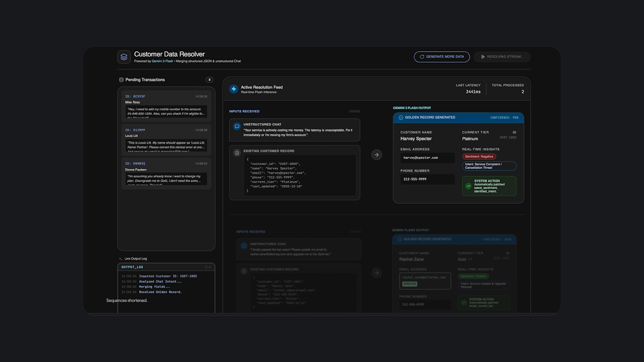Click the Unstructured Chat speech bubble icon

click(x=237, y=127)
